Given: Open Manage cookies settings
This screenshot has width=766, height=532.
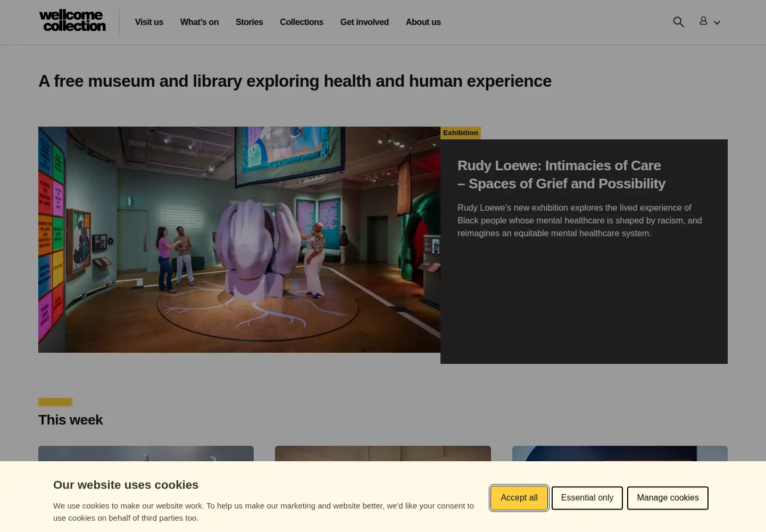Looking at the screenshot, I should click(668, 498).
